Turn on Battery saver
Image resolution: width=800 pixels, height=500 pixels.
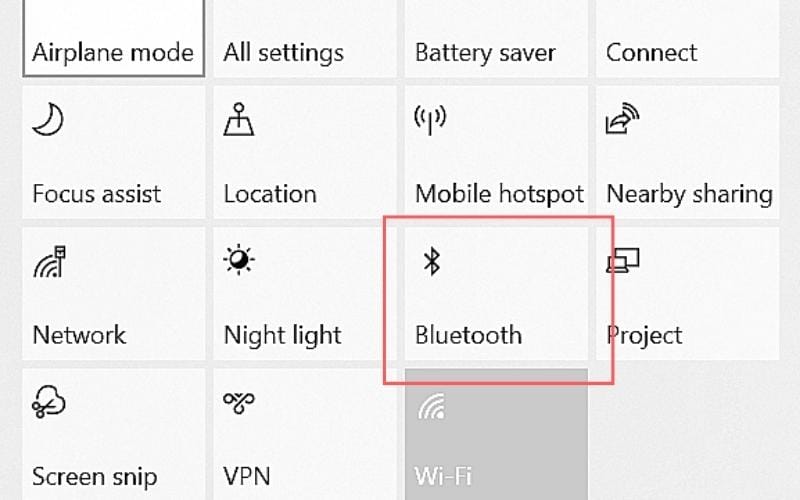coord(496,38)
